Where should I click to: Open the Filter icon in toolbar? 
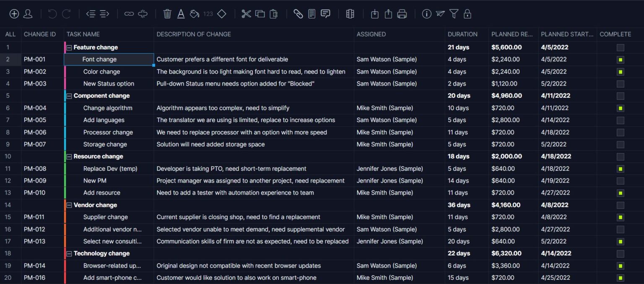click(454, 13)
